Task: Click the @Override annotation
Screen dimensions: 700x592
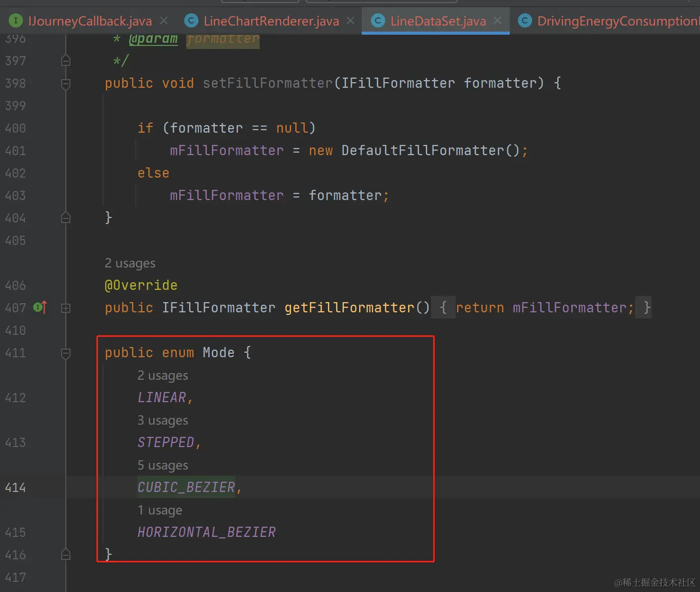Action: pos(141,285)
